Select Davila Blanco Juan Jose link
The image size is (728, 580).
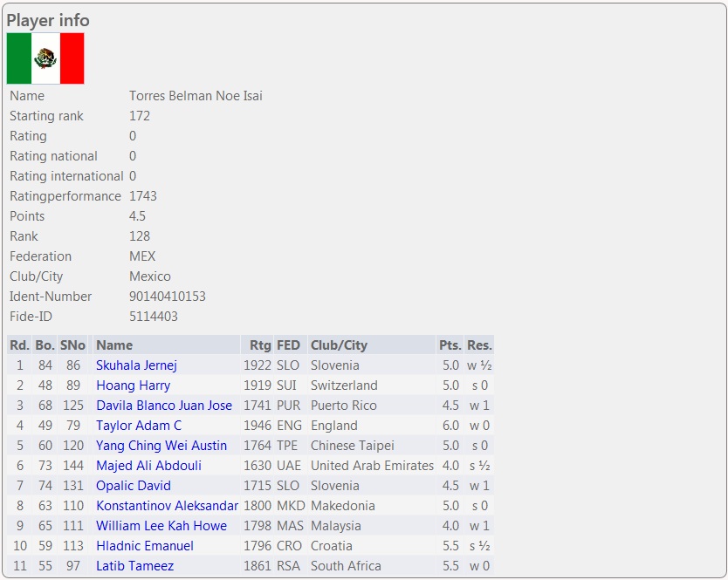click(x=164, y=406)
